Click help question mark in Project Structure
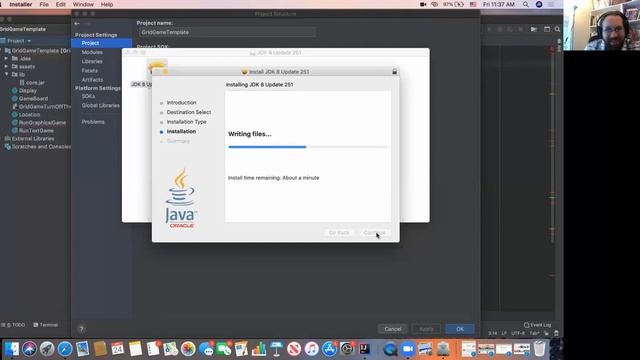640x360 pixels. pos(81,329)
